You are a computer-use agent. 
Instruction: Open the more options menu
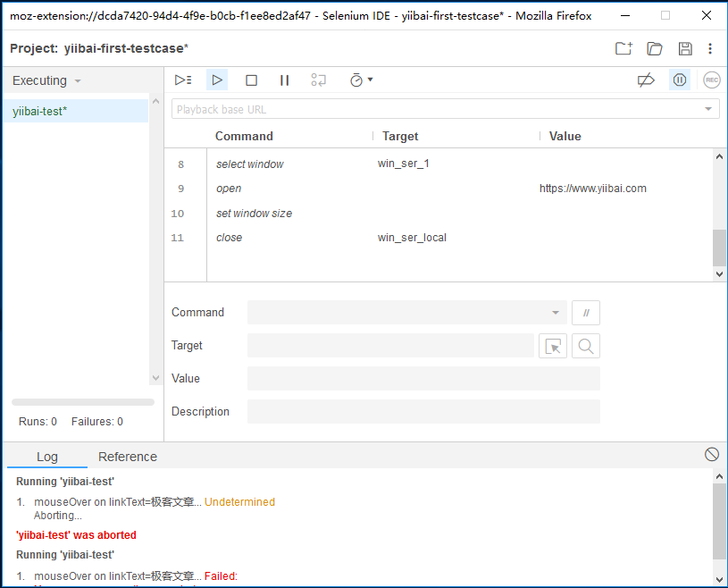click(x=710, y=49)
